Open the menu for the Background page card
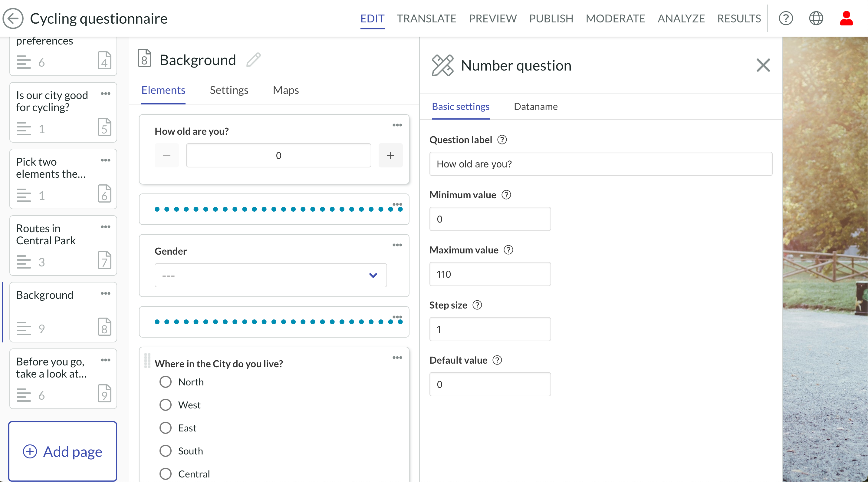 point(105,294)
